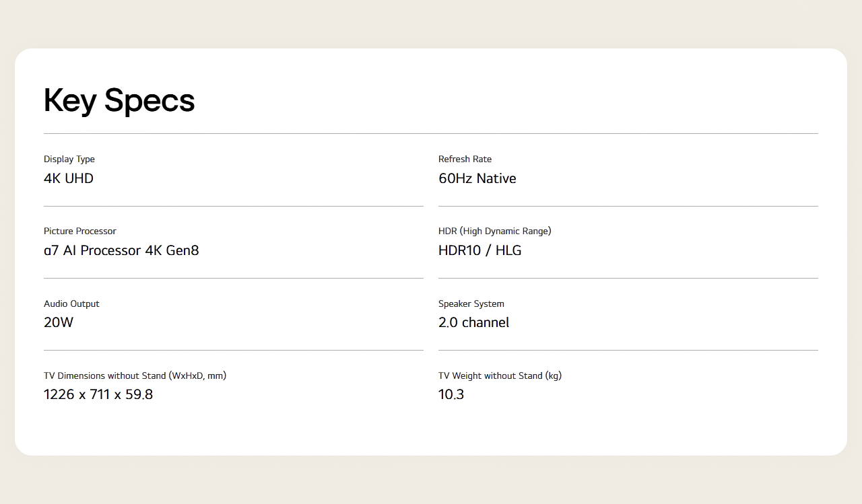This screenshot has width=862, height=504.
Task: Select HDR (High Dynamic Range) label
Action: point(495,231)
